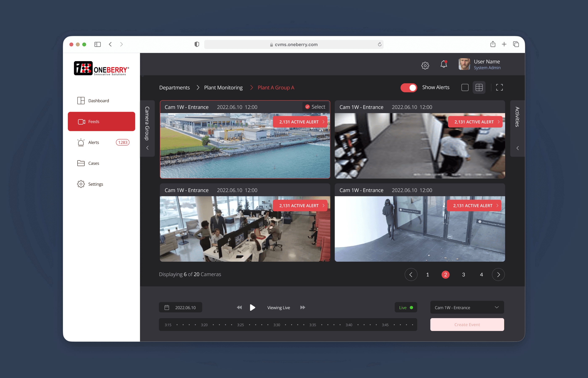Click the 3:30 mark on timeline
The image size is (588, 378).
[x=277, y=325]
